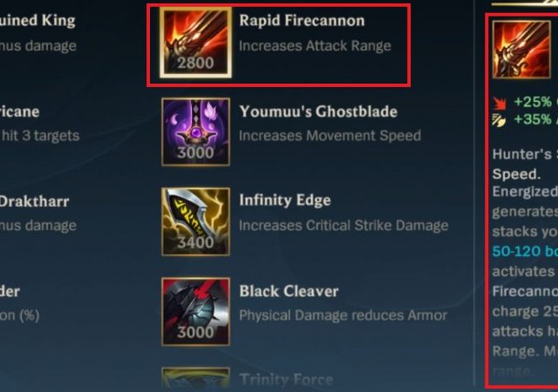This screenshot has height=392, width=558.
Task: Pick the Black Cleaver item icon
Action: (x=195, y=312)
